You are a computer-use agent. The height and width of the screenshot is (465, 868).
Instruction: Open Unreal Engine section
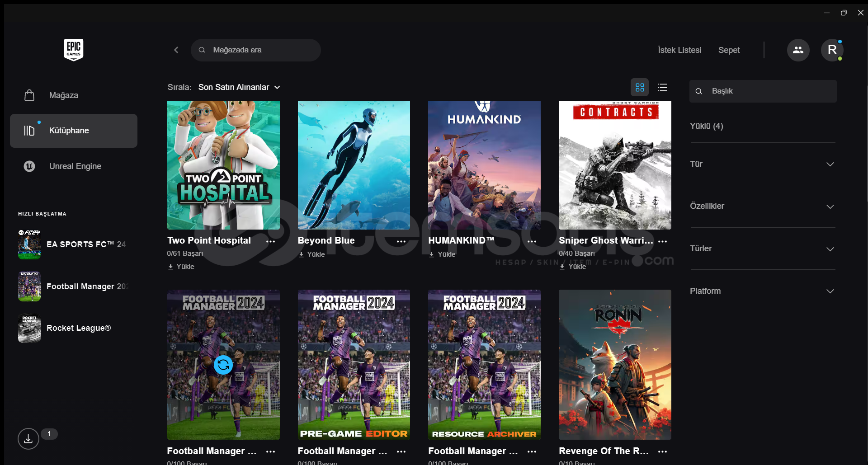pyautogui.click(x=74, y=166)
